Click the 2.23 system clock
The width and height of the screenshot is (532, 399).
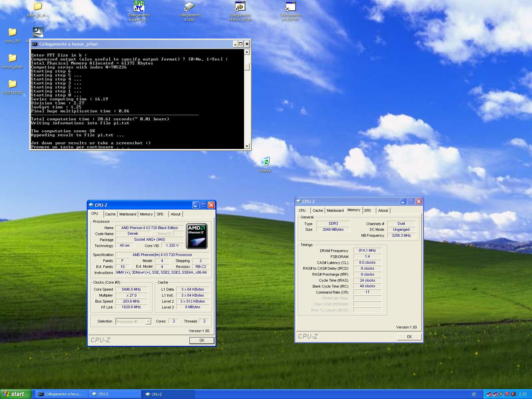click(523, 394)
